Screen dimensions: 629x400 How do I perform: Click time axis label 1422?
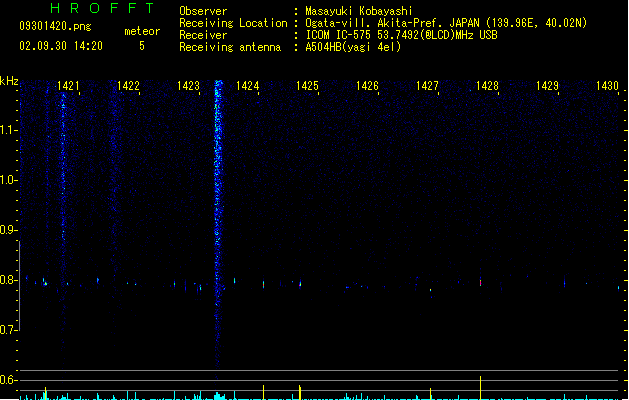click(128, 86)
